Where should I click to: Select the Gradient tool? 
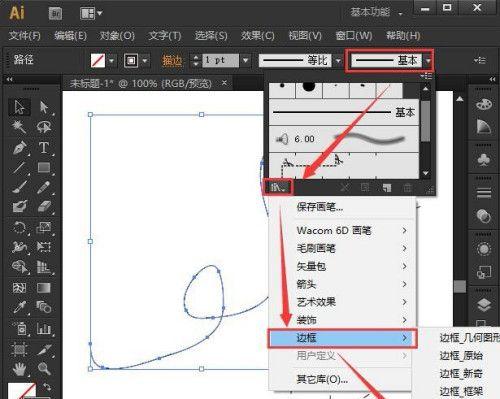point(44,287)
